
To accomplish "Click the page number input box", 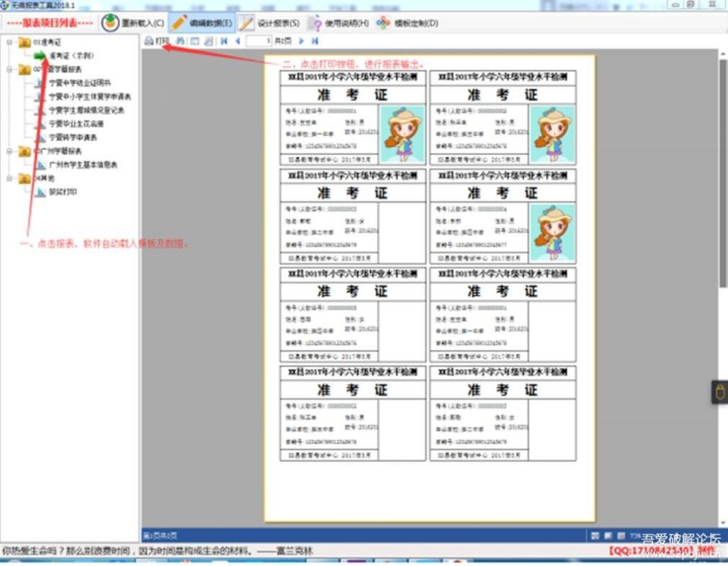I will 258,41.
